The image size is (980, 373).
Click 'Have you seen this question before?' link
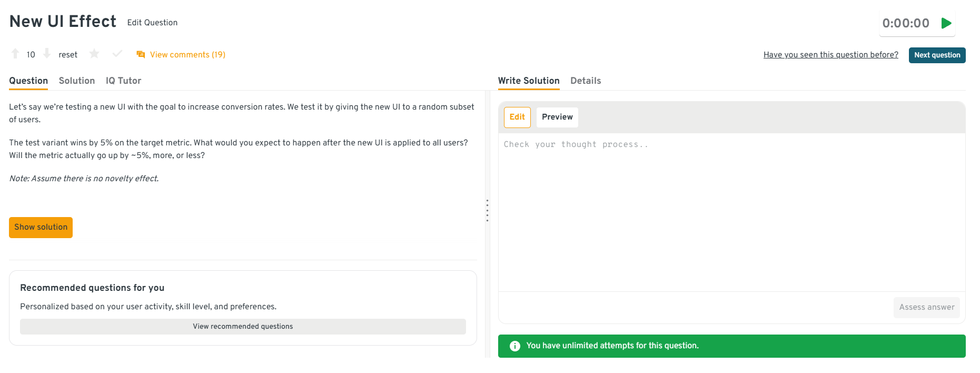(x=830, y=55)
